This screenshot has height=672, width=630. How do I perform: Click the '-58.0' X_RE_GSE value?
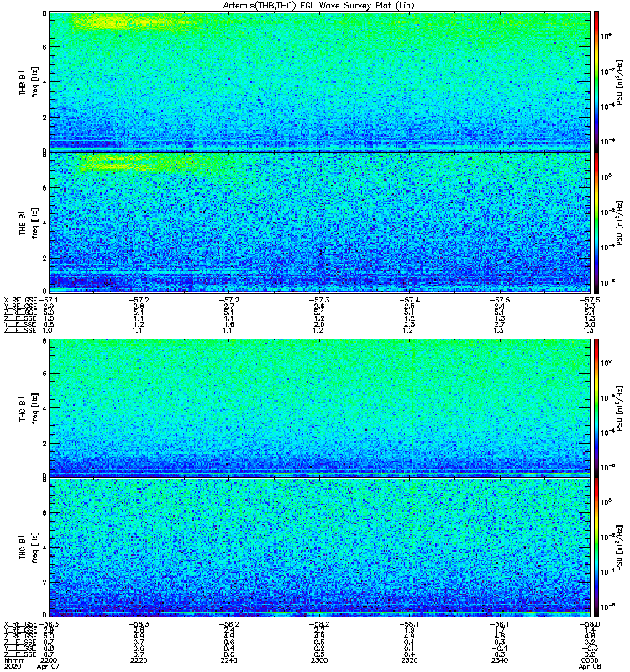(590, 624)
